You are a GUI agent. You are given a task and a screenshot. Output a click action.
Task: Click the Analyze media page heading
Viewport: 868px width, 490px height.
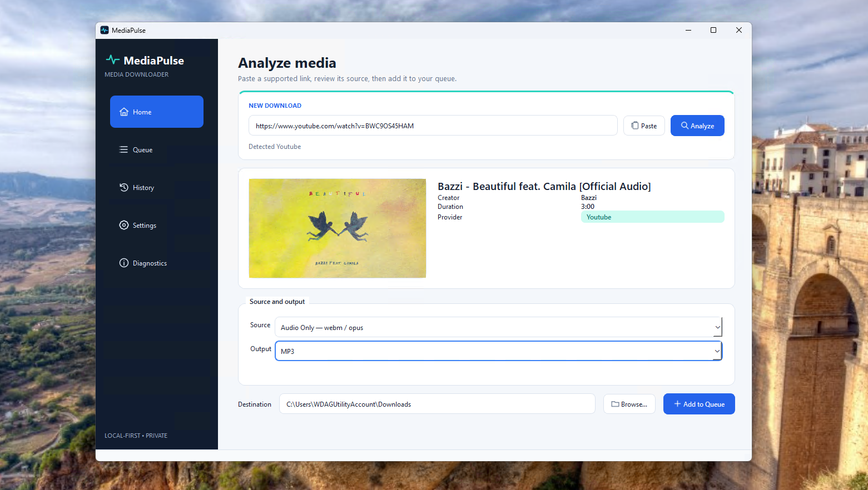click(x=287, y=63)
